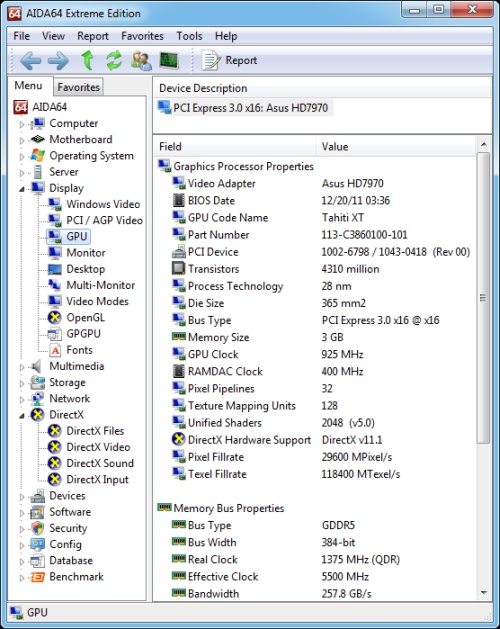Click the Value column header

coord(396,146)
